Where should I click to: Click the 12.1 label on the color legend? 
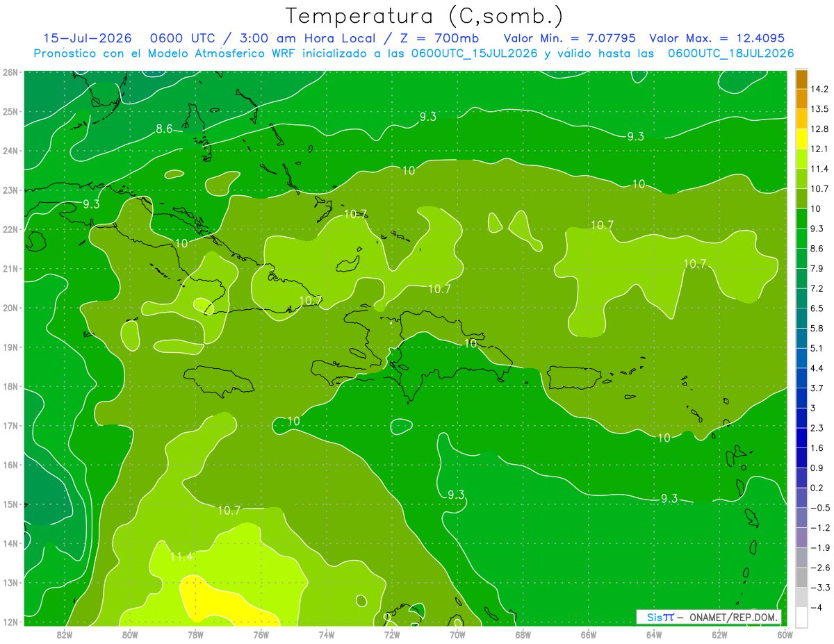tap(819, 149)
